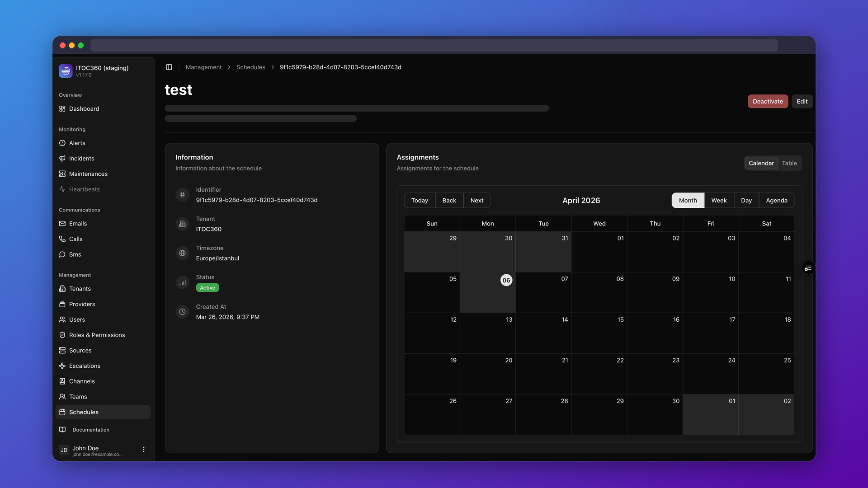Click the floating settings icon at the right edge
This screenshot has height=488, width=868.
click(x=808, y=269)
